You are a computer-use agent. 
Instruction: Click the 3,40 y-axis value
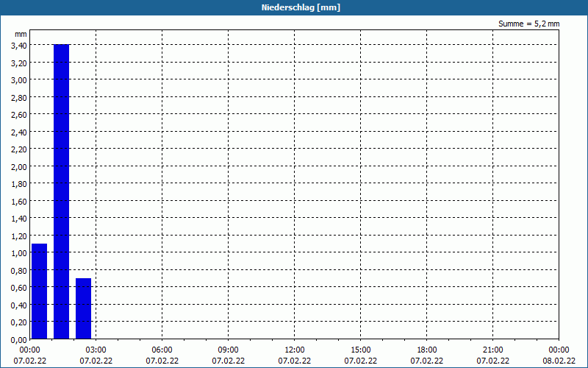click(x=19, y=46)
